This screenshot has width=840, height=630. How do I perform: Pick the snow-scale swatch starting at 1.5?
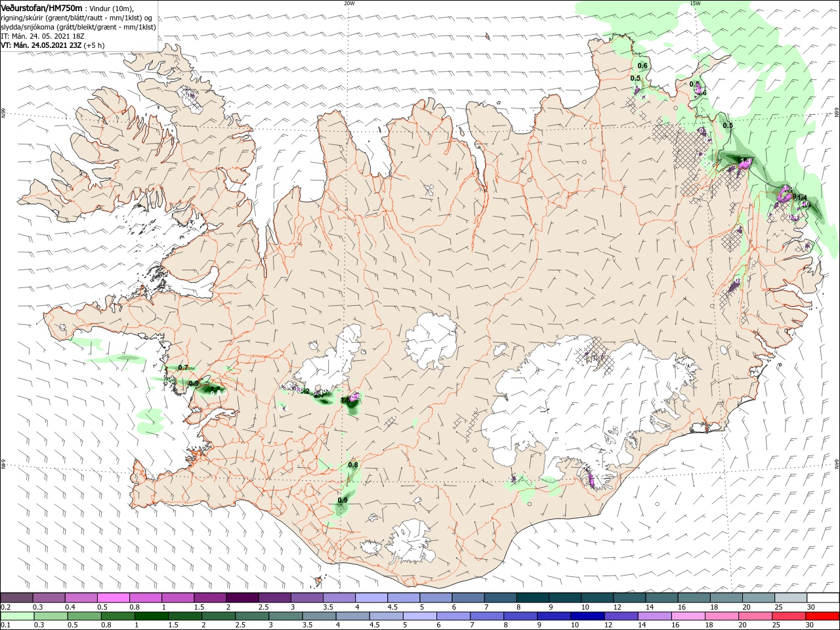[x=210, y=598]
